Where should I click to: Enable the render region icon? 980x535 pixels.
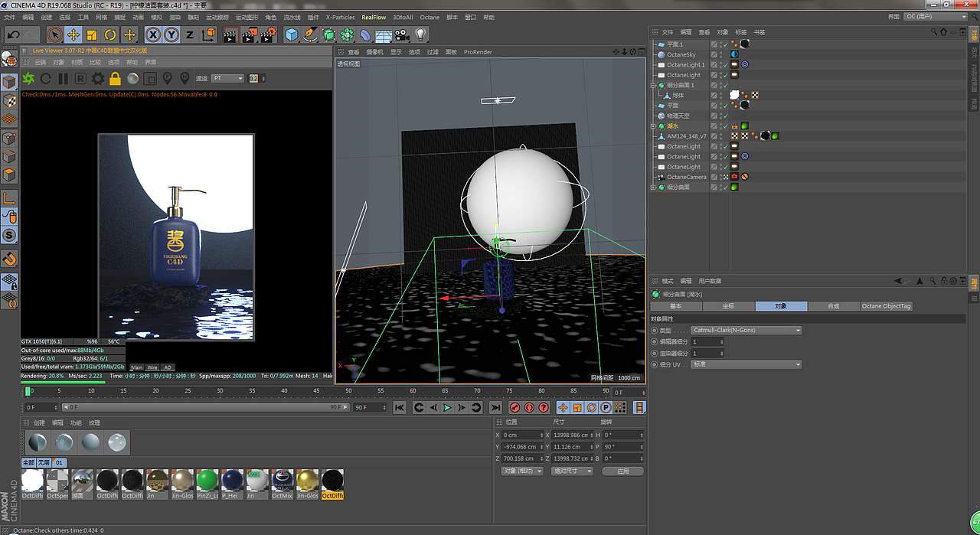coord(150,78)
